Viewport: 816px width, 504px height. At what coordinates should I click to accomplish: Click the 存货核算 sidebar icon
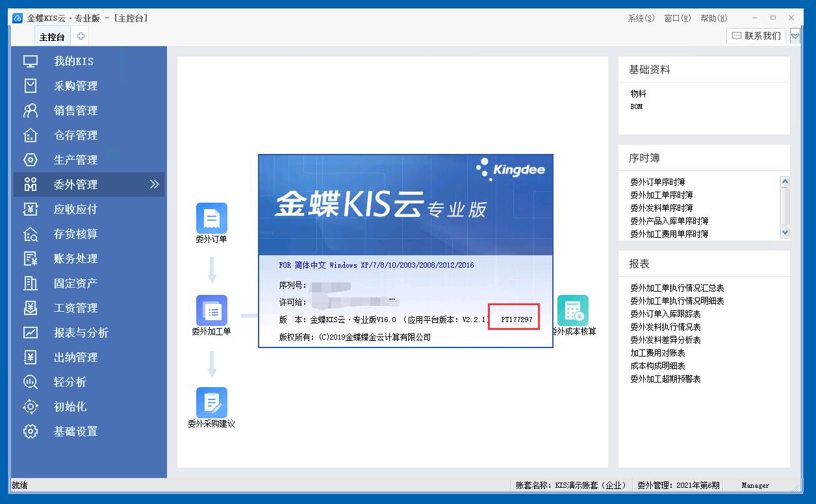point(31,234)
